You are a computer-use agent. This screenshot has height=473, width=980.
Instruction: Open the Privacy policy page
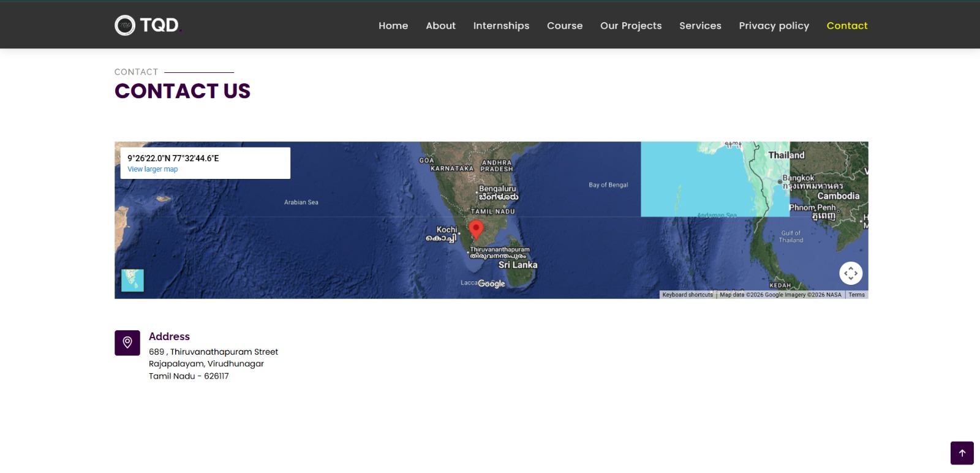[x=774, y=26]
